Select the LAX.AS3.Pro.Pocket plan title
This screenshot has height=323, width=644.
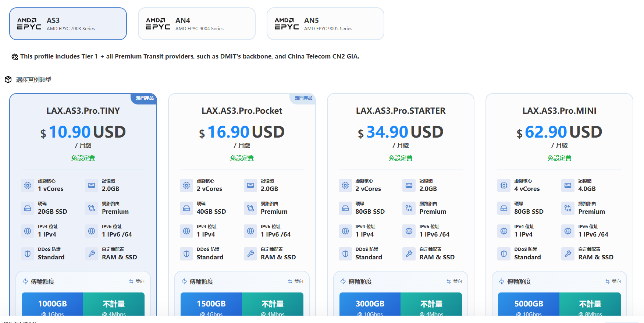[242, 111]
